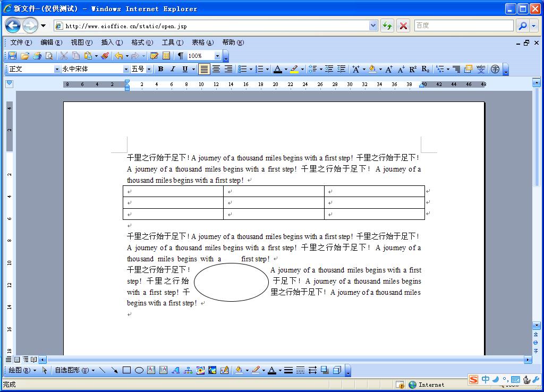This screenshot has height=392, width=544.
Task: Apply the yellow highlight color
Action: pyautogui.click(x=294, y=69)
